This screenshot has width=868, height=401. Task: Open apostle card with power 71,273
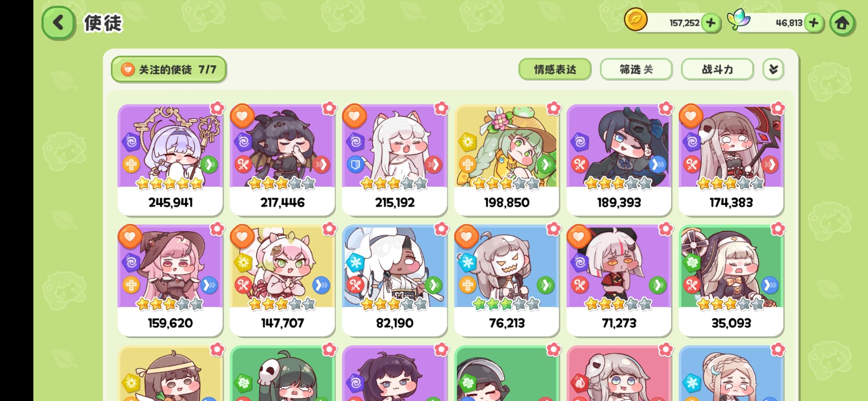point(619,281)
